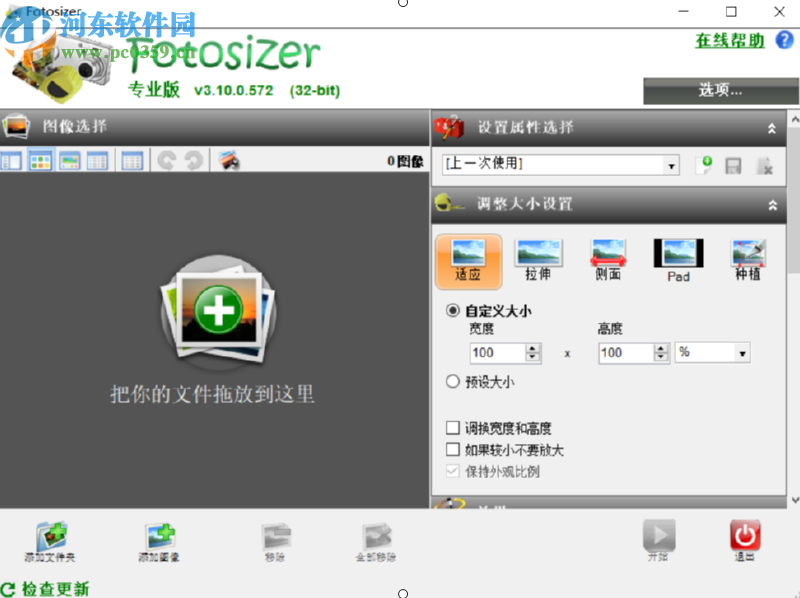The image size is (800, 598).
Task: Open the percent unit dropdown
Action: 741,353
